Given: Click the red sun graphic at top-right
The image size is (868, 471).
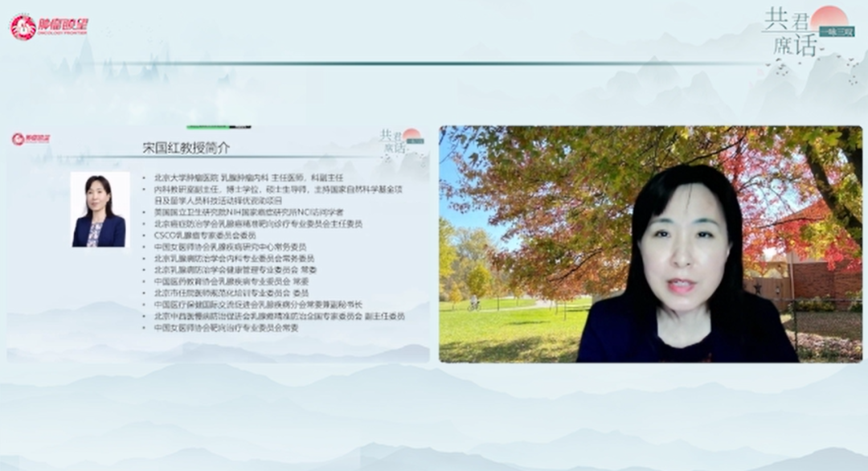Looking at the screenshot, I should pos(829,18).
